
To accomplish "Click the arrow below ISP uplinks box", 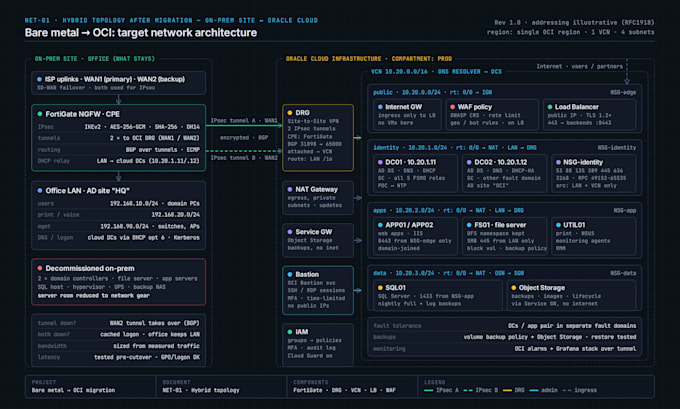I will pyautogui.click(x=118, y=99).
